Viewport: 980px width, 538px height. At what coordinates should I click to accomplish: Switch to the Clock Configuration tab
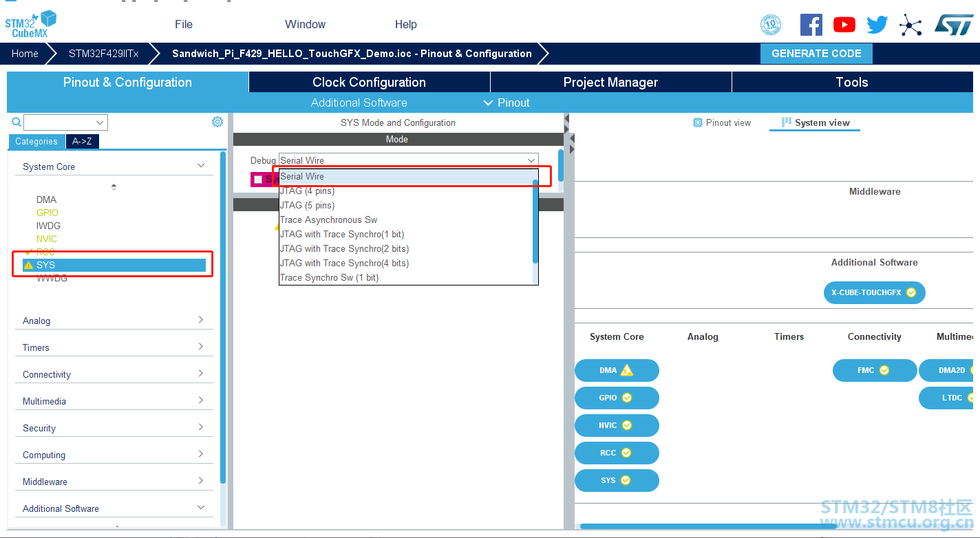[370, 82]
